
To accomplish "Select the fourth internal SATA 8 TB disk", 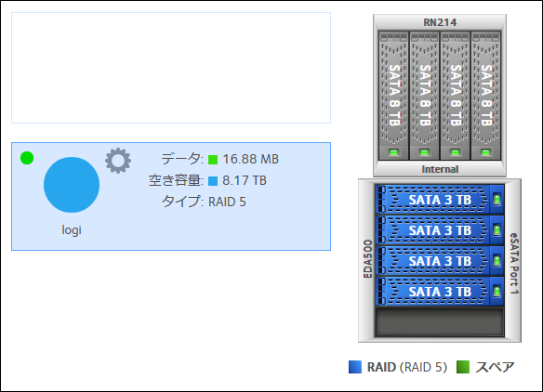I will (485, 96).
